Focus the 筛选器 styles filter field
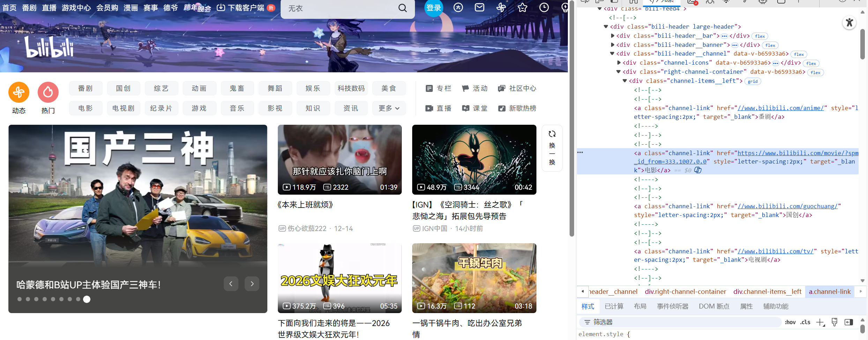Screen dimensions: 868x340 tap(680, 322)
